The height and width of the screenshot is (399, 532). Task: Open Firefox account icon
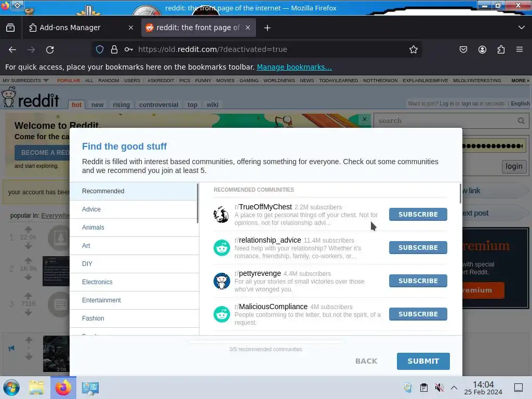point(482,49)
